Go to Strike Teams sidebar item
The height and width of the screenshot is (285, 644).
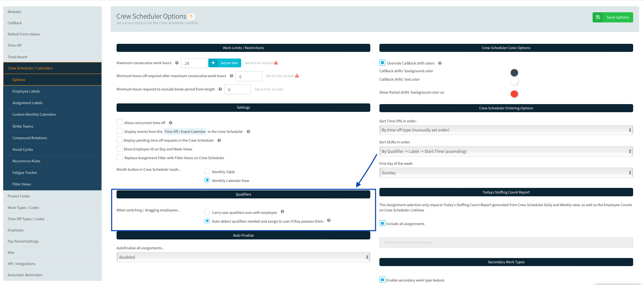[x=52, y=127]
